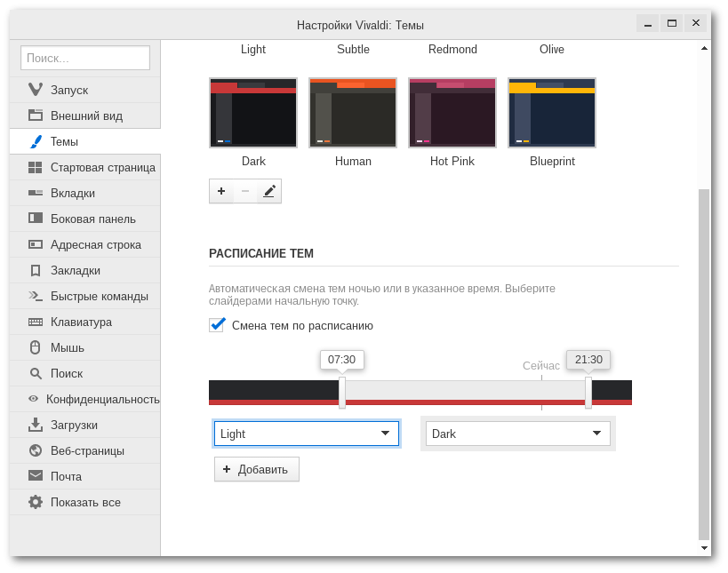728x573 pixels.
Task: Click the Поиск search input field
Action: (85, 58)
